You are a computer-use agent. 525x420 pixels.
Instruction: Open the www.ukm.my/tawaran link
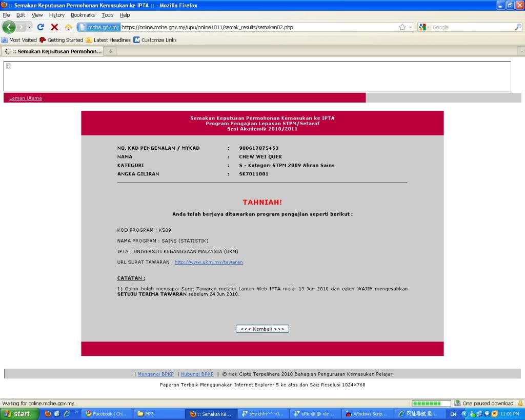point(208,262)
